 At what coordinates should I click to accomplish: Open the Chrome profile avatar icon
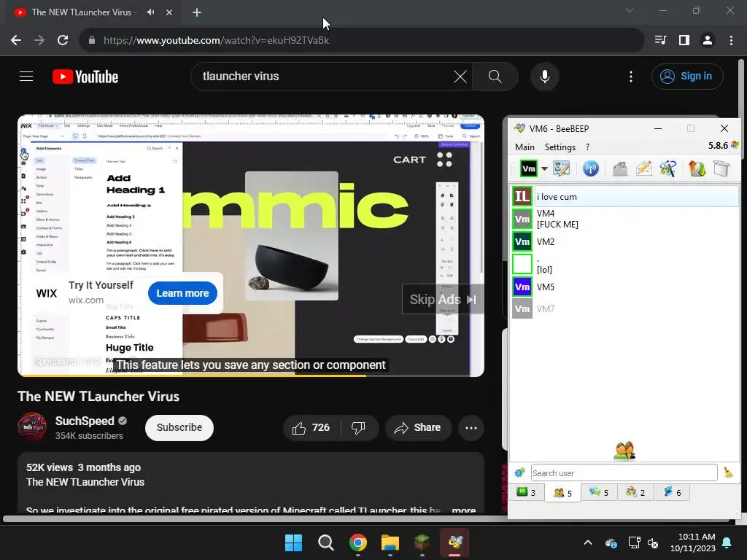pyautogui.click(x=708, y=40)
